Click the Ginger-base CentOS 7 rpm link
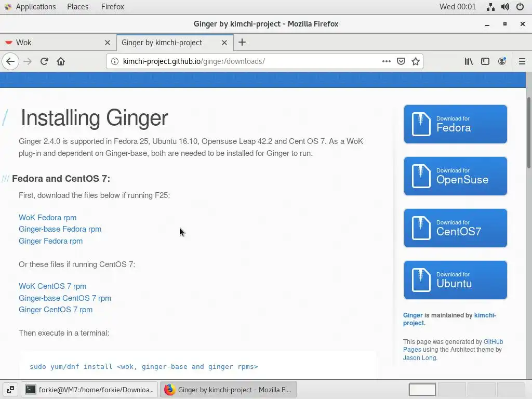 65,298
